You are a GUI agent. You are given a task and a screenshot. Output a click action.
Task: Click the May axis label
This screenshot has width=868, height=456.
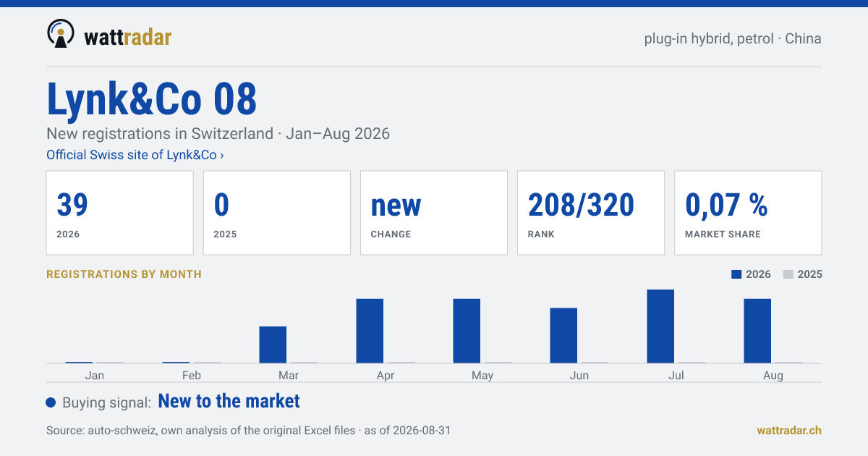click(x=482, y=375)
